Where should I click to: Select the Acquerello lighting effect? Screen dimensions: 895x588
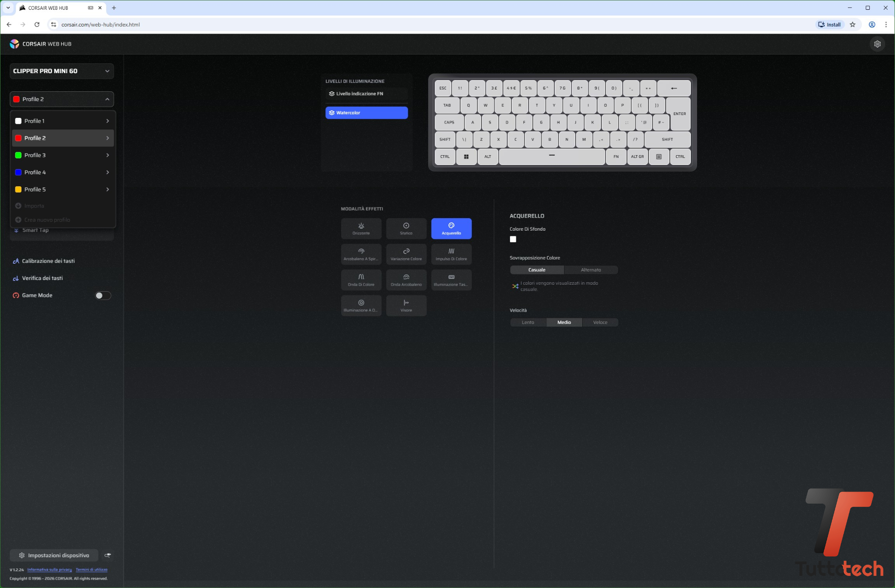coord(451,228)
